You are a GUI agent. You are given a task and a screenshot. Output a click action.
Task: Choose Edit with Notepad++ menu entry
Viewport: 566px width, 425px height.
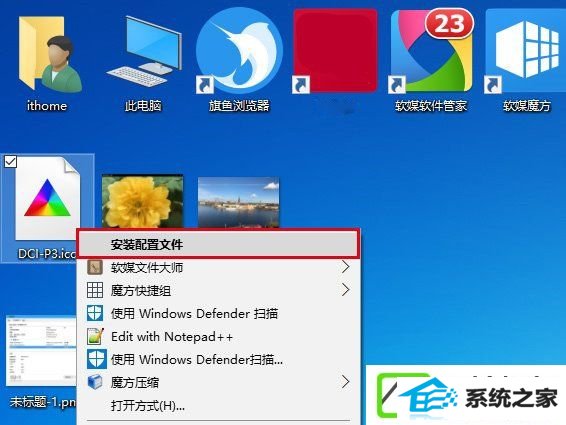[x=218, y=337]
